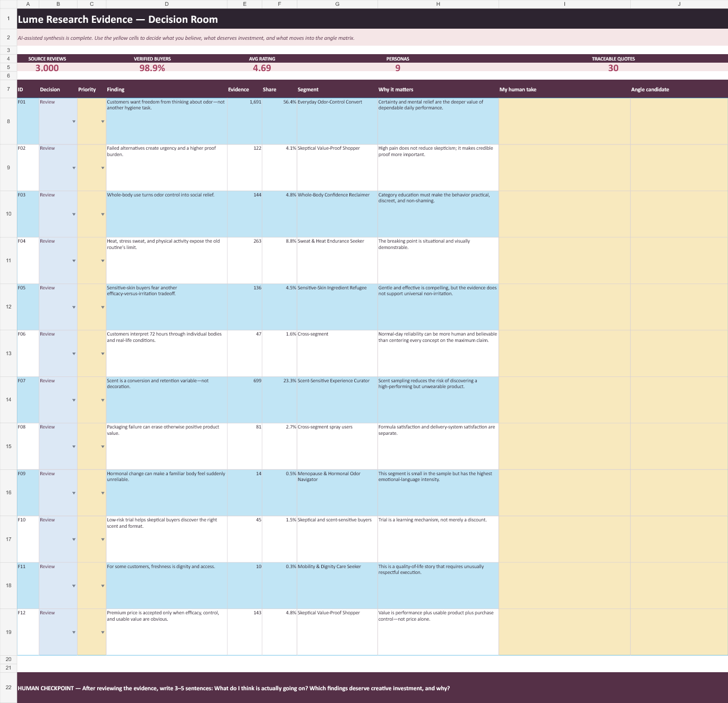Open Priority dropdown arrow for F09
Screen dimensions: 728x703
tap(102, 493)
